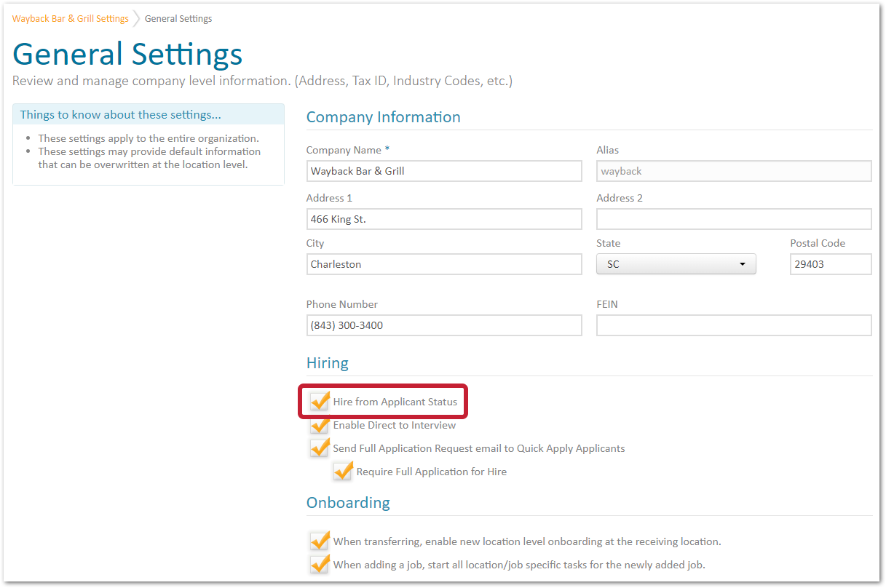Select SC in the State selector
This screenshot has height=588, width=886.
click(676, 263)
